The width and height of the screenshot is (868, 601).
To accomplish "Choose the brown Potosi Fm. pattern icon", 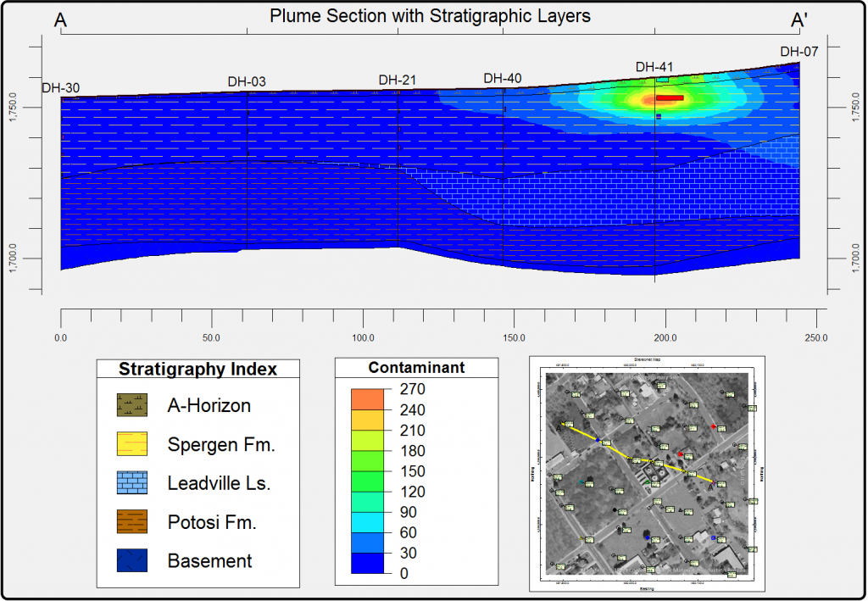I will pyautogui.click(x=132, y=521).
